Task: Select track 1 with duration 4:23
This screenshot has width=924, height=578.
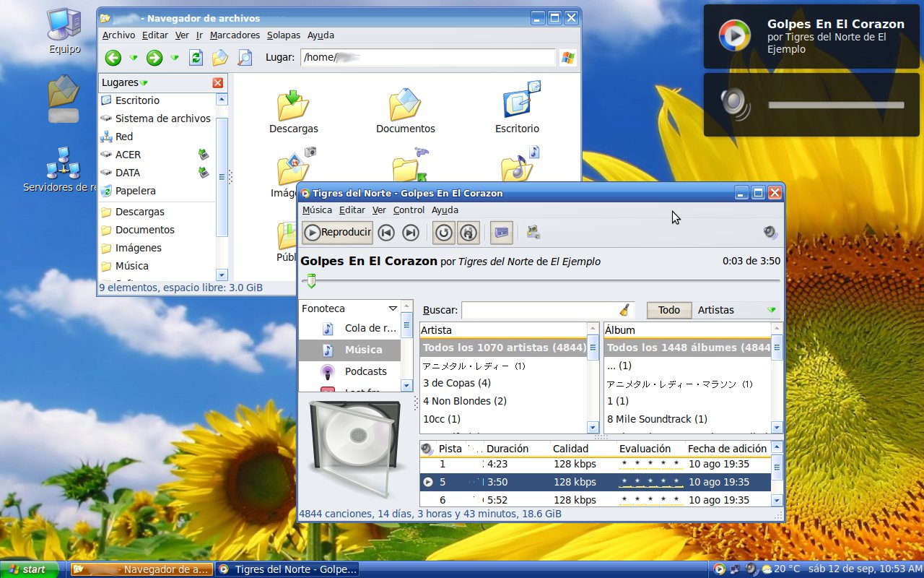Action: point(596,465)
